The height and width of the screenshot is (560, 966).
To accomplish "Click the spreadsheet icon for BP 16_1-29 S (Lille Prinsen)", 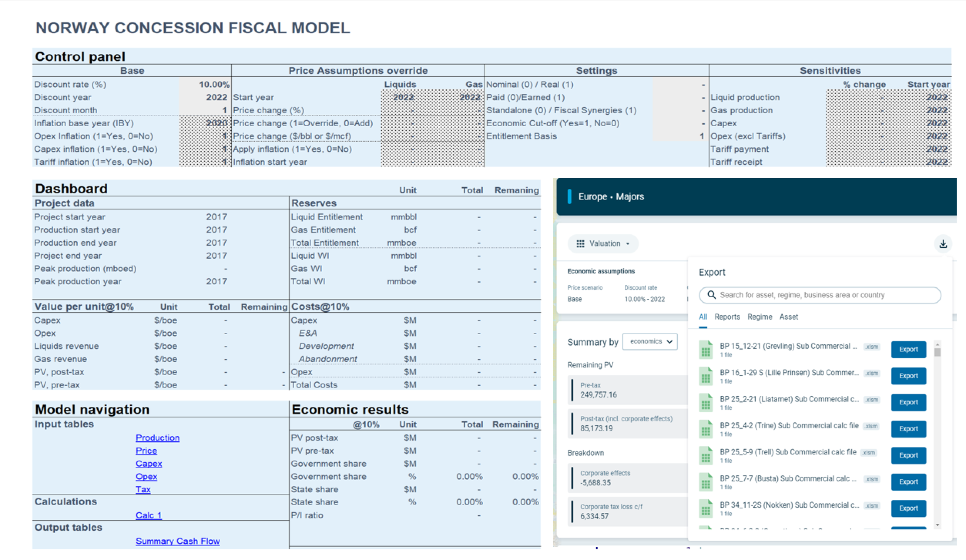I will [x=705, y=376].
